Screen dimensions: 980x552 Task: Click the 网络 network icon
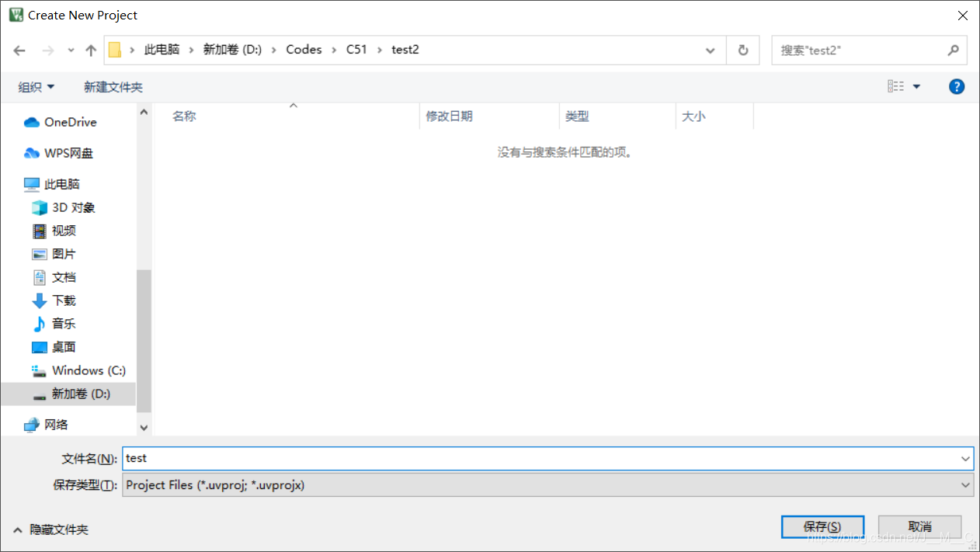pos(32,425)
